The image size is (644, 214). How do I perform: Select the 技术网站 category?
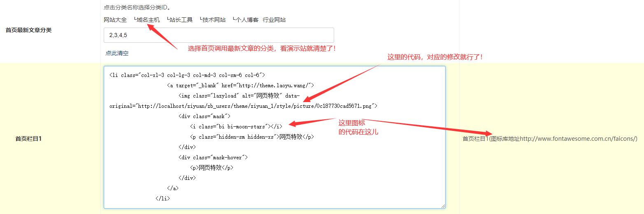point(213,20)
